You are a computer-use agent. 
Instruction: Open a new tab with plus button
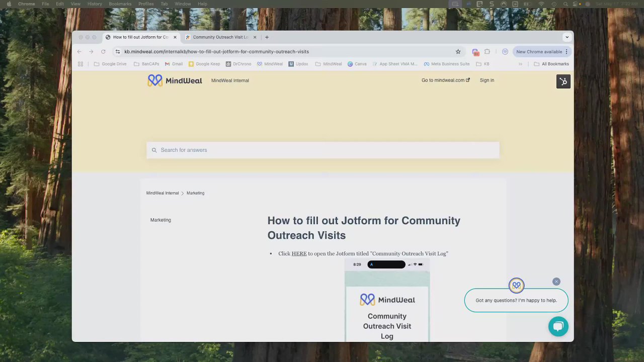pyautogui.click(x=267, y=37)
